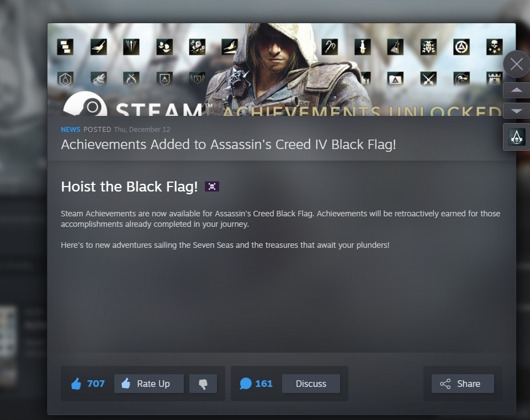The image size is (530, 420).
Task: Click the Steam logo in banner
Action: [x=85, y=104]
